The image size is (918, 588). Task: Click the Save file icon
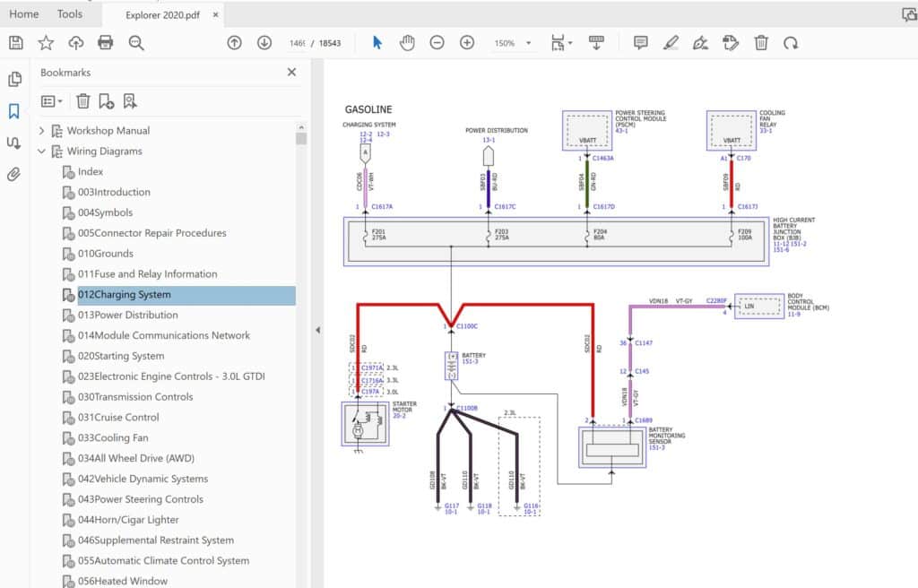tap(15, 43)
